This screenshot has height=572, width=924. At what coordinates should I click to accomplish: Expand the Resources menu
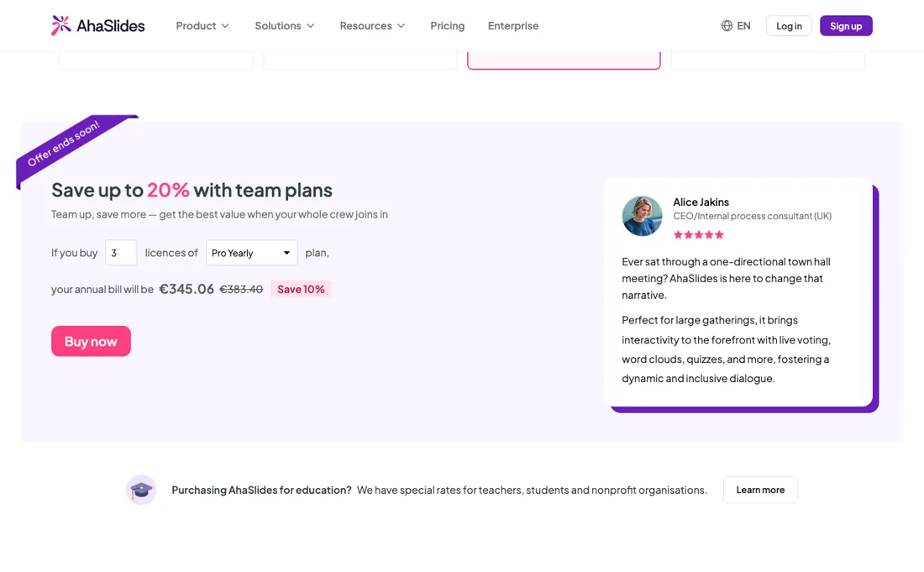pos(372,25)
